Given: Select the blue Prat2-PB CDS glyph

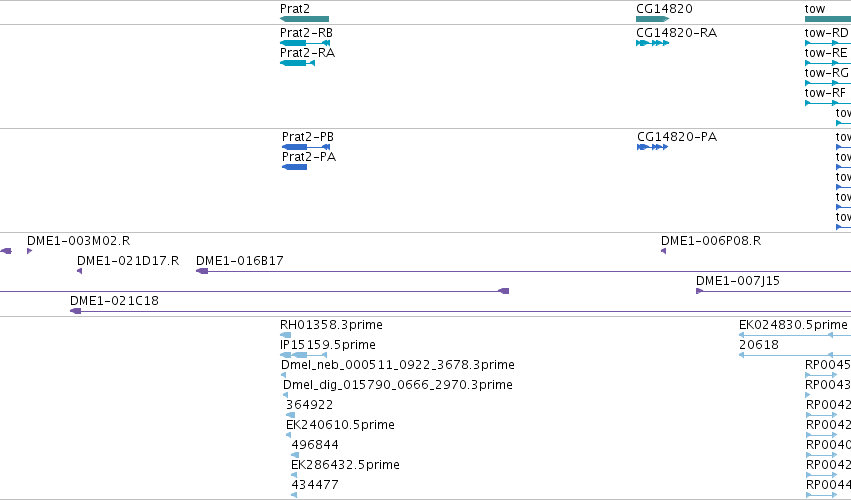Looking at the screenshot, I should pyautogui.click(x=306, y=147).
